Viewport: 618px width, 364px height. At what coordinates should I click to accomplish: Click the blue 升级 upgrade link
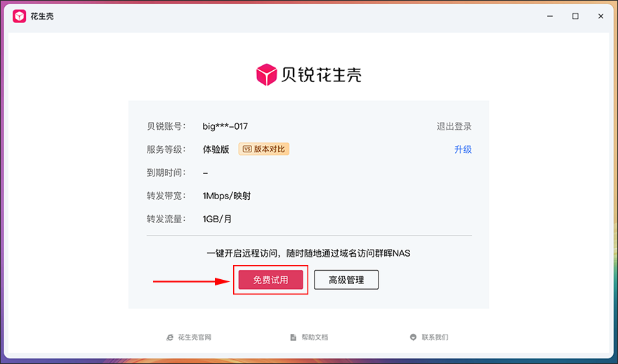(x=463, y=149)
